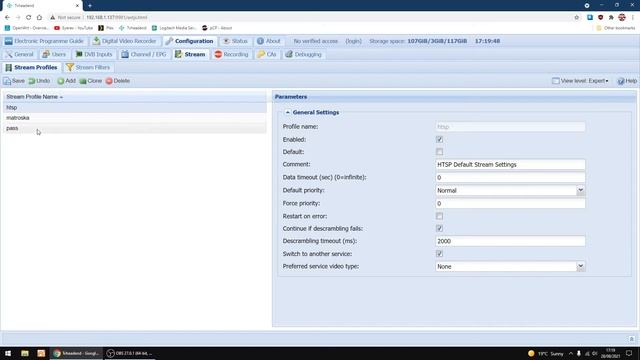Toggle the Restart on error checkbox
This screenshot has height=360, width=640.
point(439,216)
